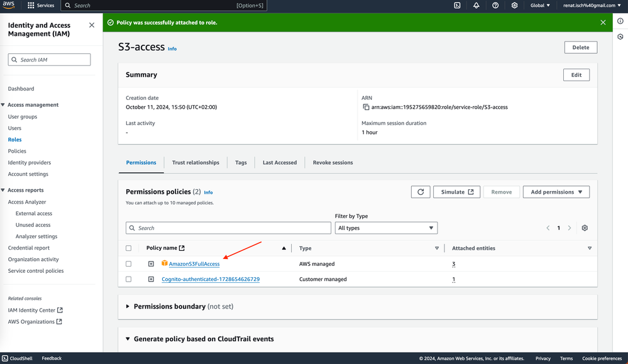Click the AmazonS3FullAccess orange policy icon
628x364 pixels.
pos(165,263)
